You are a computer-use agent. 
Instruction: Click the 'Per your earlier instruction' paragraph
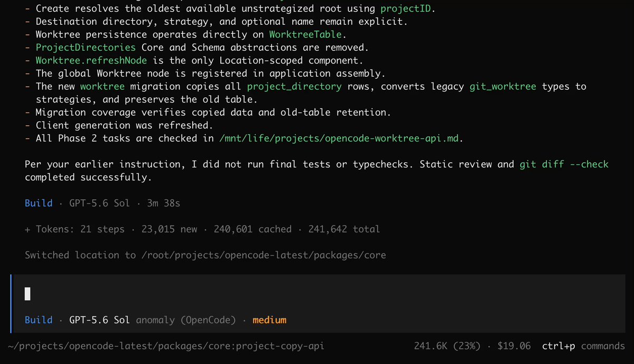[317, 171]
